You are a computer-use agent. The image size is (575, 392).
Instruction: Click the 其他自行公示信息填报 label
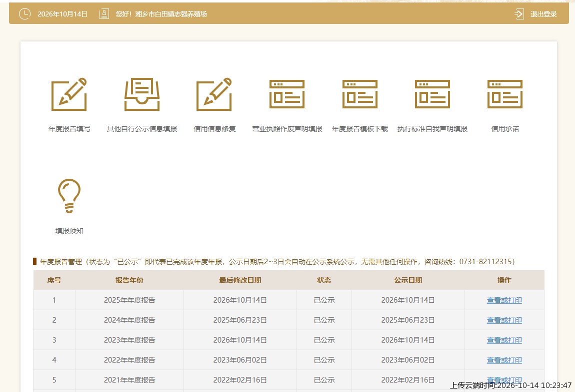(x=142, y=129)
